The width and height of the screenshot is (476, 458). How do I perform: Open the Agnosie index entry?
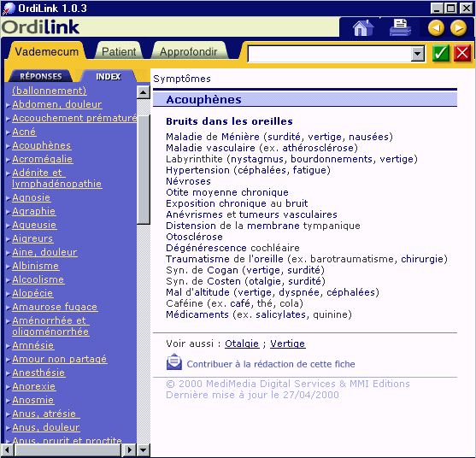[x=32, y=197]
